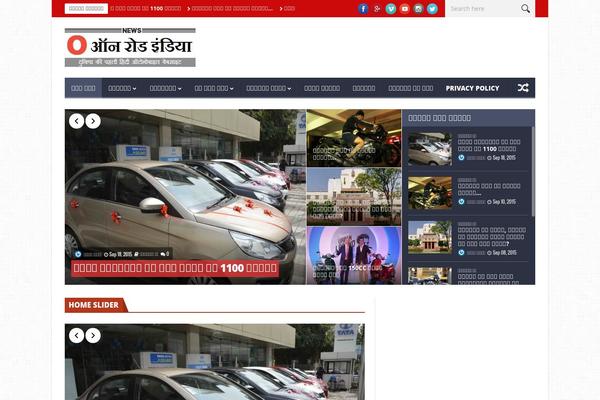Open the Twitter social icon
This screenshot has width=600, height=400.
[x=432, y=8]
